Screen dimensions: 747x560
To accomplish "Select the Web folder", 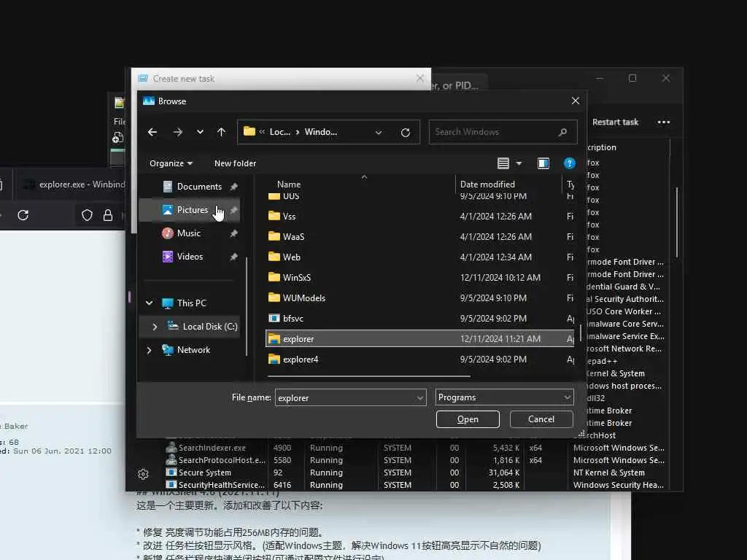I will click(419, 257).
